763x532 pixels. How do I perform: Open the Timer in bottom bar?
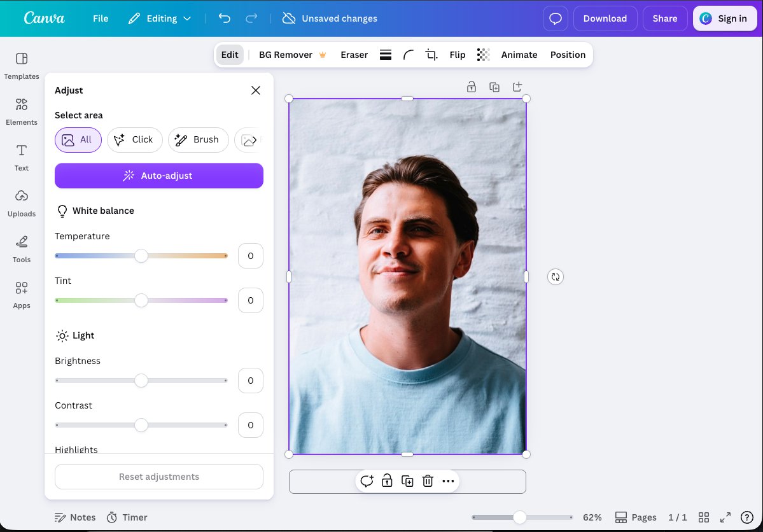pos(127,517)
